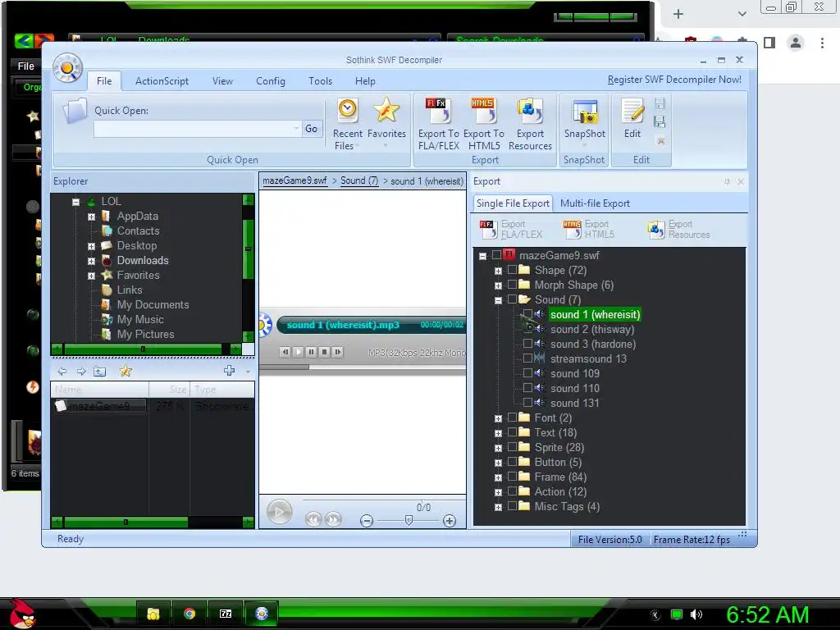The width and height of the screenshot is (840, 630).
Task: Expand the Action (12) folder
Action: coord(498,492)
